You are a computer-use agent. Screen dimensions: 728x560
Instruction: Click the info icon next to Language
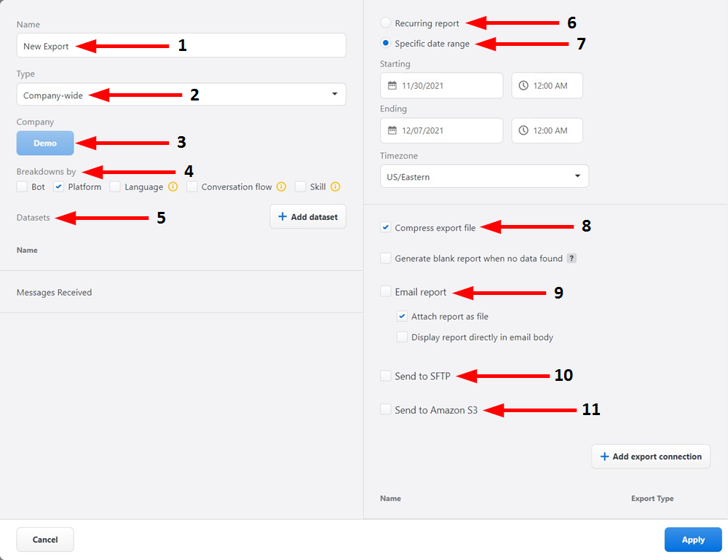[173, 187]
